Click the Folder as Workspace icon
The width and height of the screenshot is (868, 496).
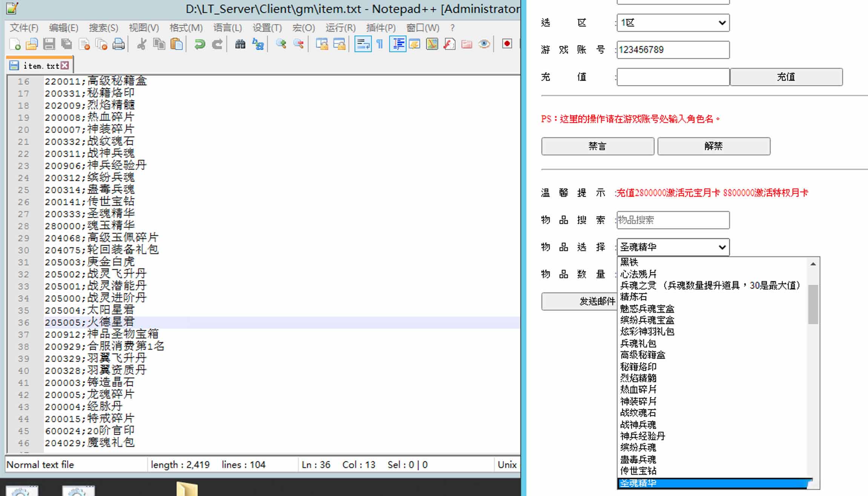467,44
